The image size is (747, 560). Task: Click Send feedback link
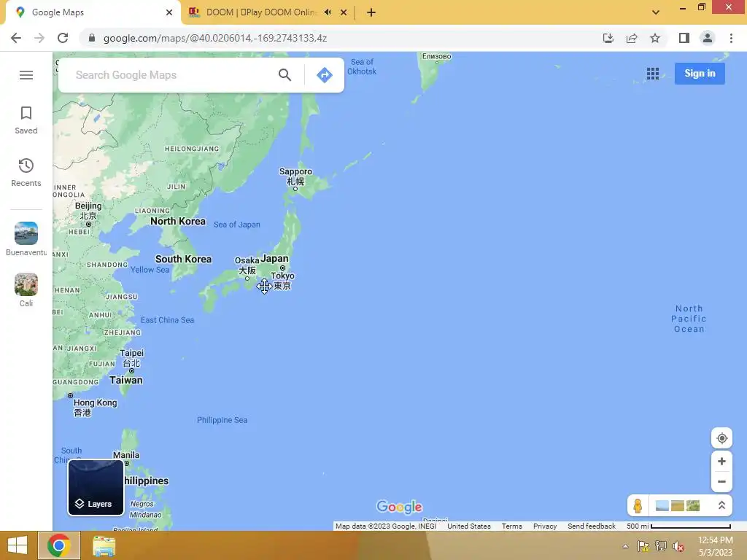click(591, 526)
